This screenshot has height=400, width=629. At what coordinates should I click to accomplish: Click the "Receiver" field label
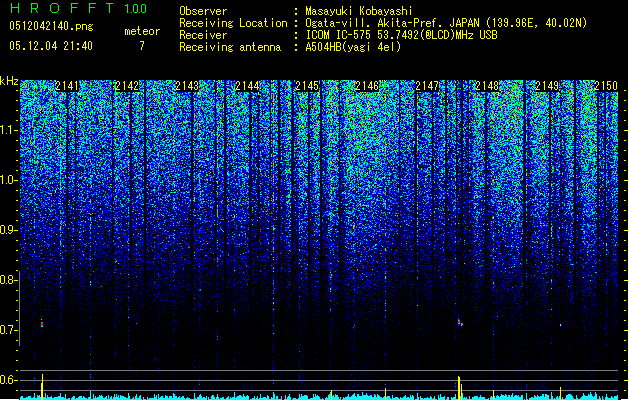pos(203,35)
